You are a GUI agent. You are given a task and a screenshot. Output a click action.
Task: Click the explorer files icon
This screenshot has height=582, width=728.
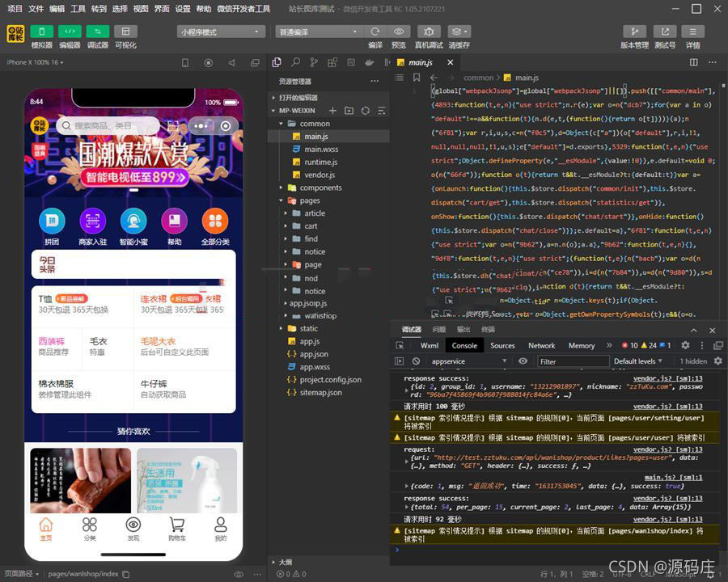click(277, 62)
